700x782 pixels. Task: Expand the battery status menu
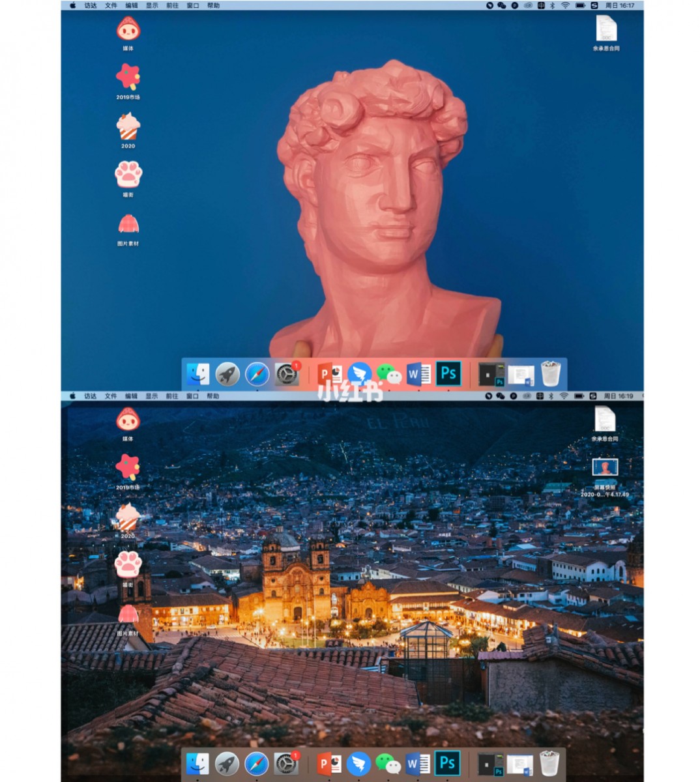pos(580,5)
